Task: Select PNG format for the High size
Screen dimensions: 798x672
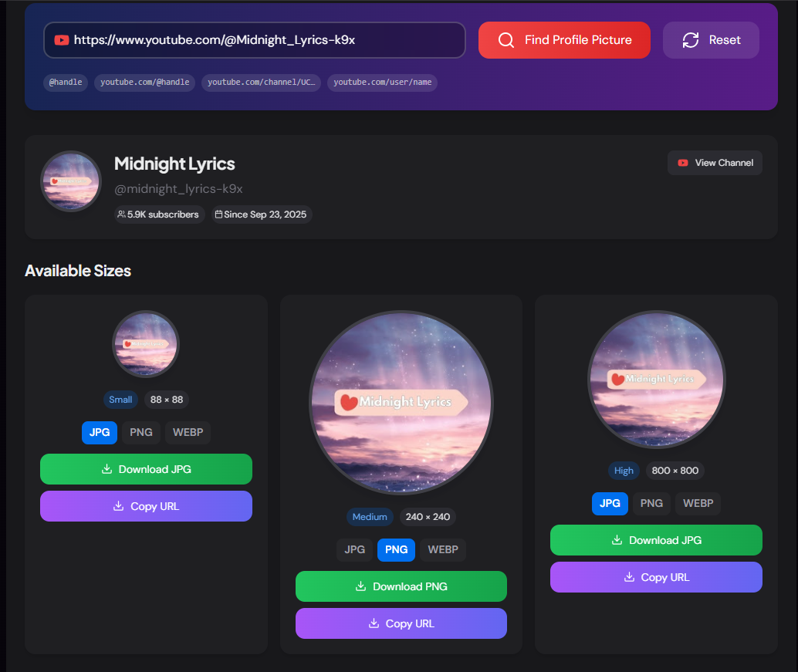Action: click(651, 504)
